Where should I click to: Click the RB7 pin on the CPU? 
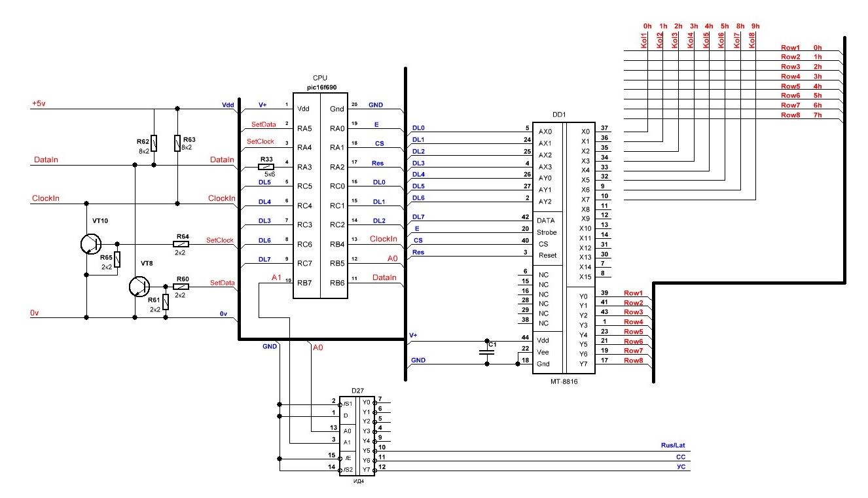pyautogui.click(x=306, y=283)
